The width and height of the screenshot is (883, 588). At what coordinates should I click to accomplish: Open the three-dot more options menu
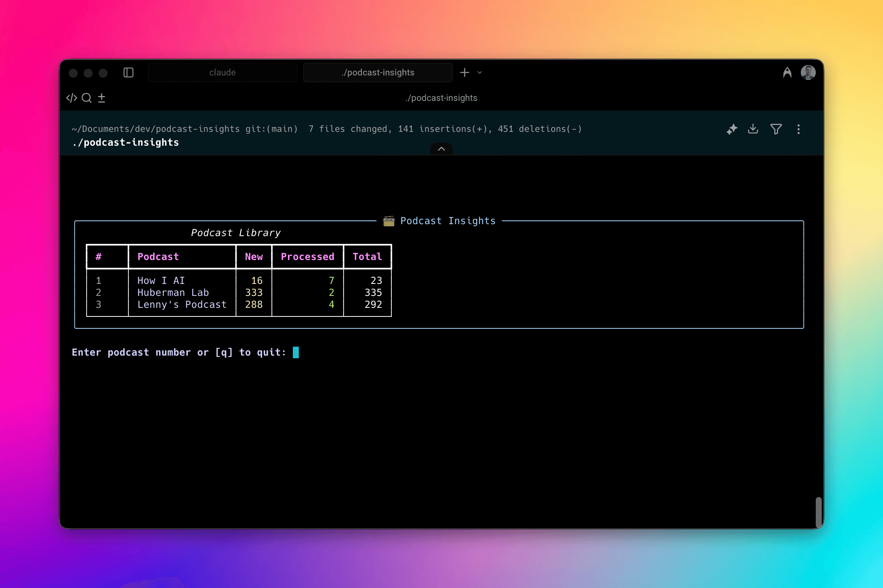click(x=798, y=129)
